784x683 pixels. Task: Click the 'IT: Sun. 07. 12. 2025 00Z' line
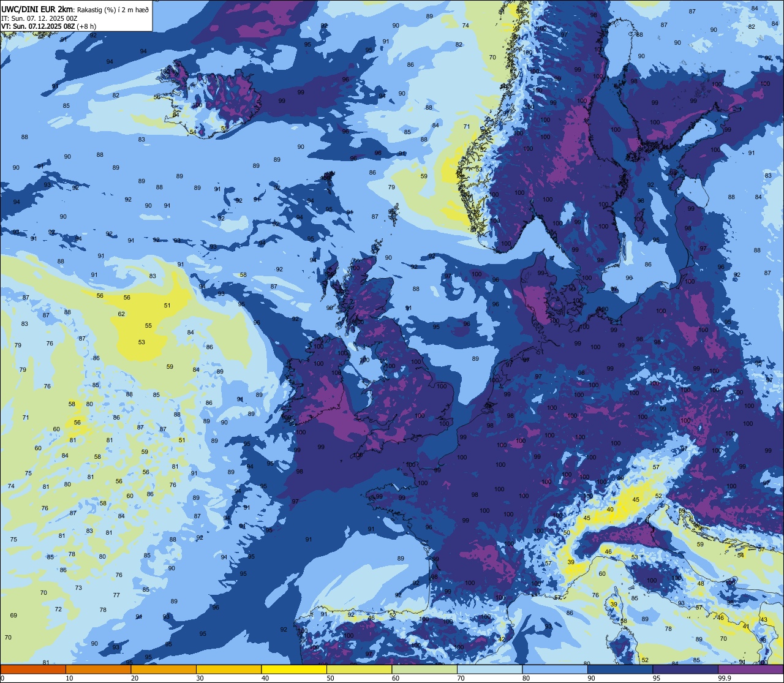pyautogui.click(x=39, y=18)
